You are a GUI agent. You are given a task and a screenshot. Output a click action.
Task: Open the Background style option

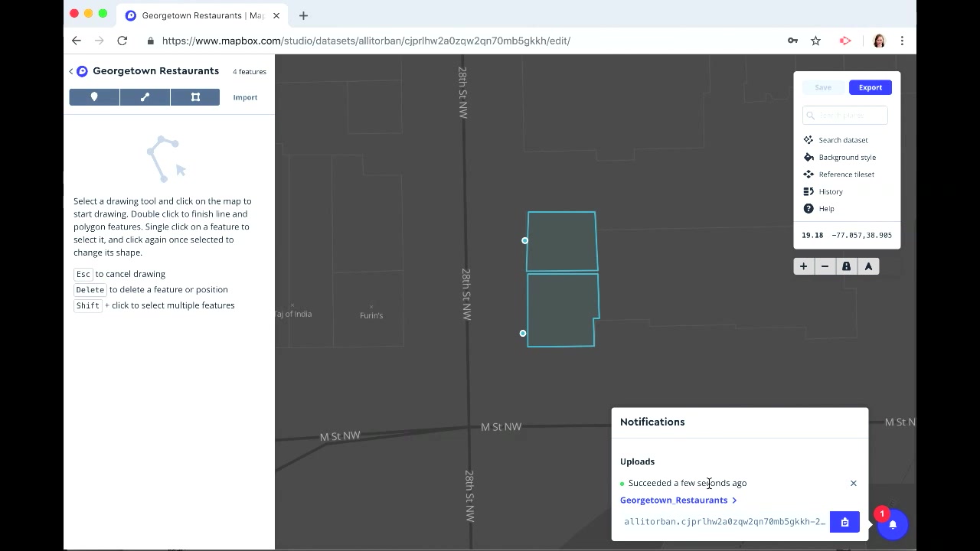coord(846,157)
